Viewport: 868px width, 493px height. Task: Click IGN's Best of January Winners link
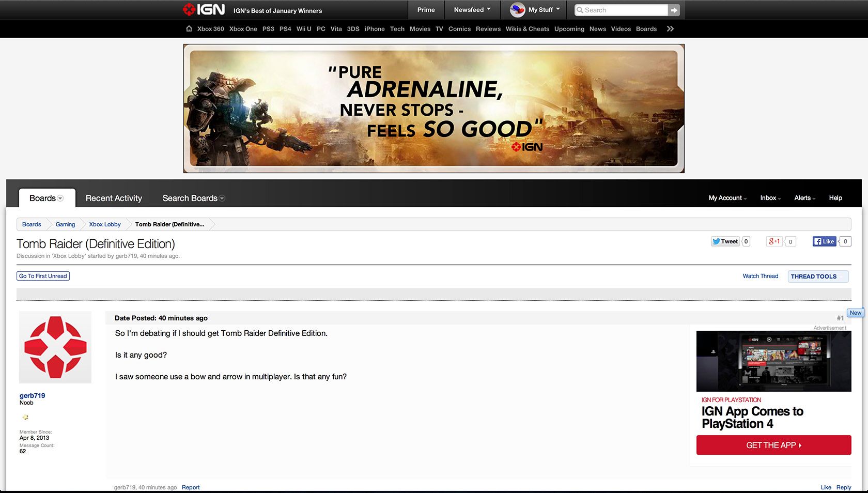277,11
